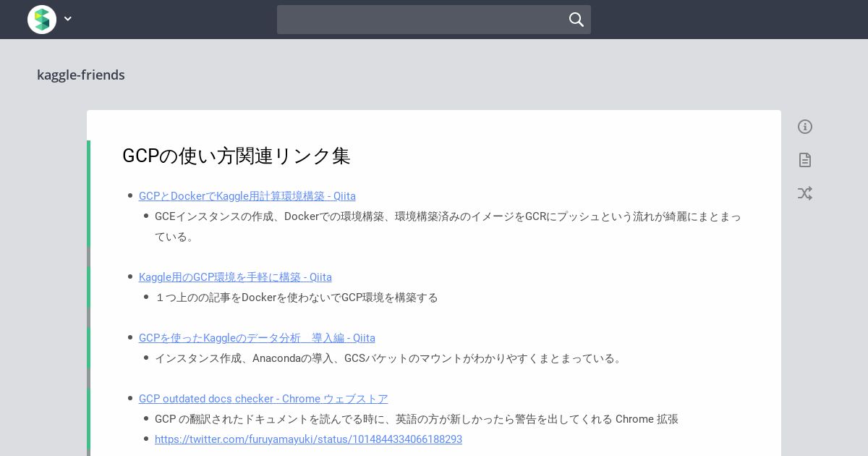Show post info with the circled i icon
Image resolution: width=868 pixels, height=456 pixels.
(x=805, y=127)
